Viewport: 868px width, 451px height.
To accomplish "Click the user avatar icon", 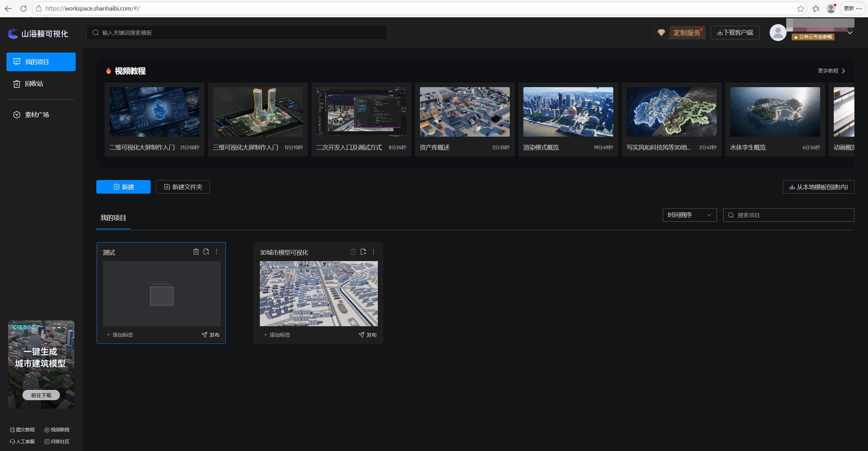I will (x=778, y=33).
